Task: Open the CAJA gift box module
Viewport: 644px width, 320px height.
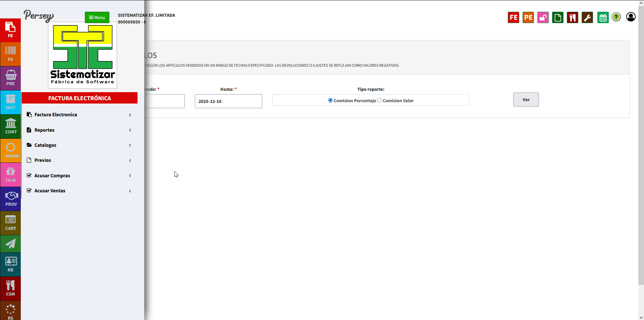Action: pos(10,175)
